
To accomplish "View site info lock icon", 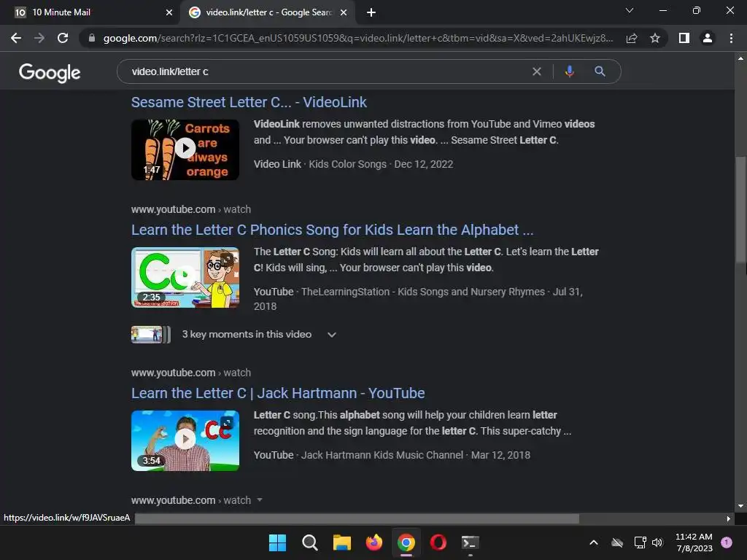I will pos(92,38).
